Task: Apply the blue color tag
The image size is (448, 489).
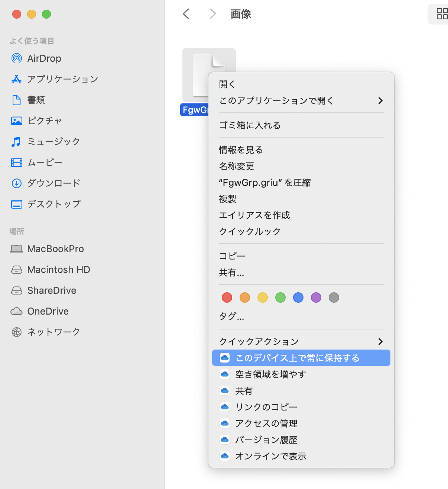Action: [298, 297]
